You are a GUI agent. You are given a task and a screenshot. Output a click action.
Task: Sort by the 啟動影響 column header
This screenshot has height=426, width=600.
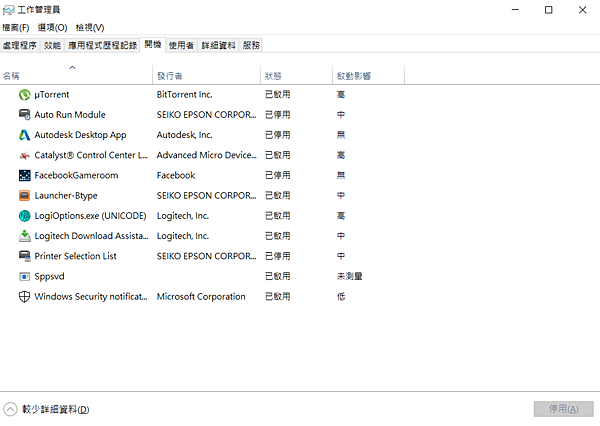click(x=368, y=75)
